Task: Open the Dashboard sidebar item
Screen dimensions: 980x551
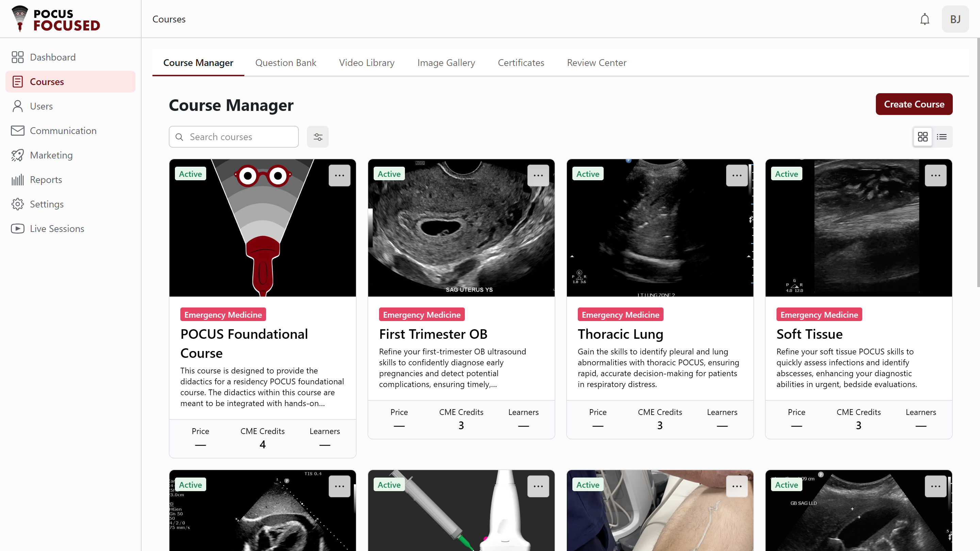Action: [x=70, y=57]
